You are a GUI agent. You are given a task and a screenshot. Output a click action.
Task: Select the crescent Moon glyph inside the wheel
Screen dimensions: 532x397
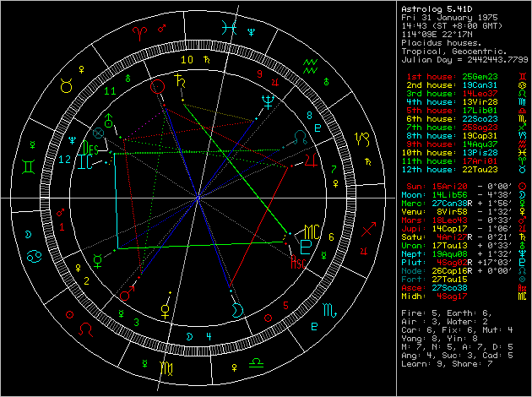(x=239, y=310)
